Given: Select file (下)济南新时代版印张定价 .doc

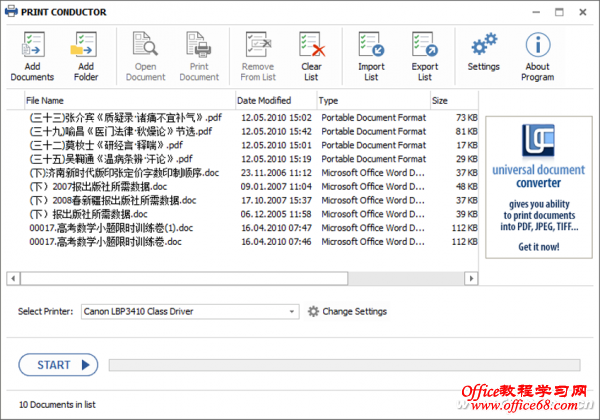Looking at the screenshot, I should (124, 173).
